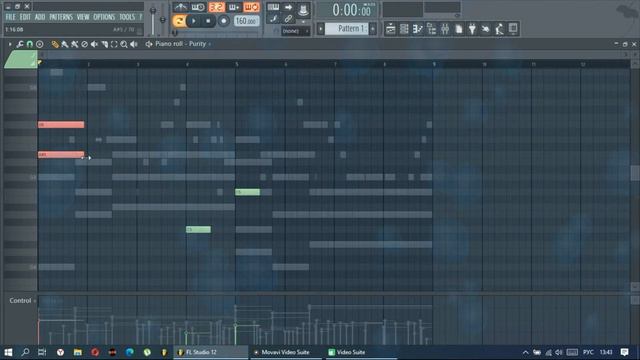This screenshot has height=360, width=640.
Task: Toggle the overdub recording button
Action: click(x=234, y=7)
